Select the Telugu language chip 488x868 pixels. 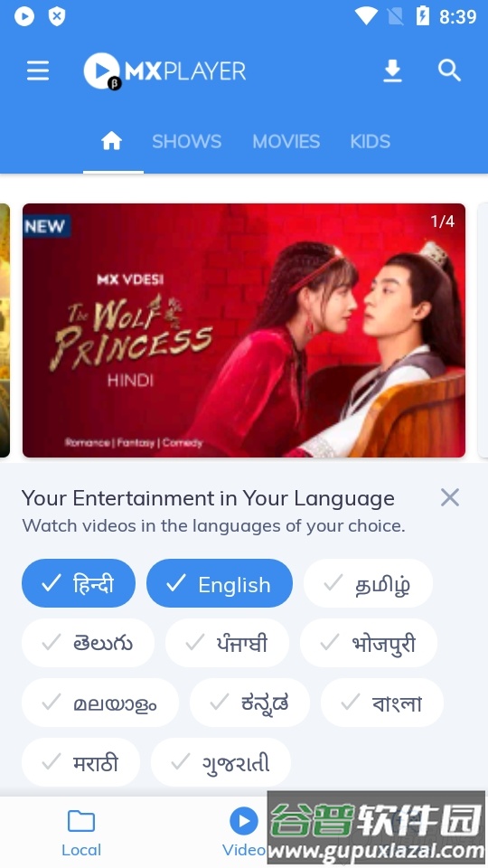(88, 643)
